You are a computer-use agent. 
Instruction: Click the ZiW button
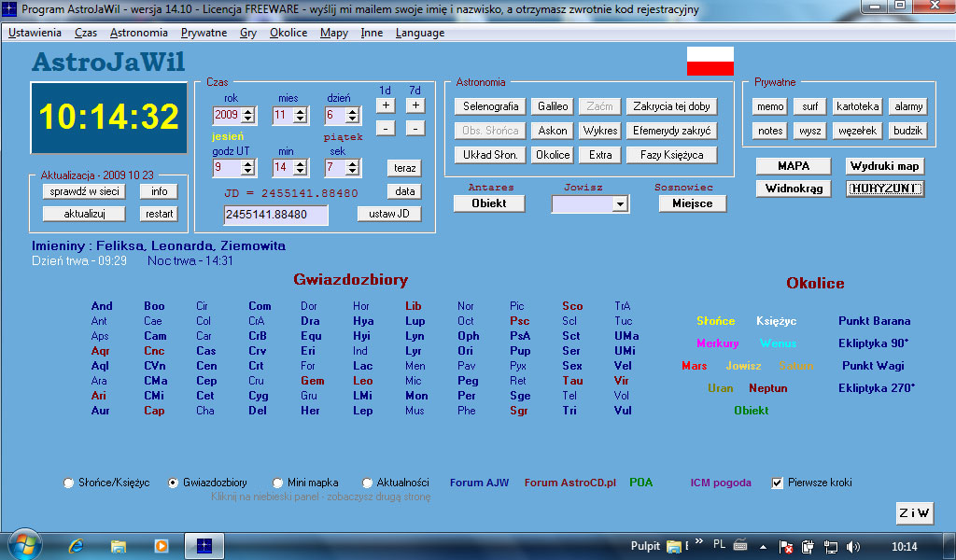point(914,513)
